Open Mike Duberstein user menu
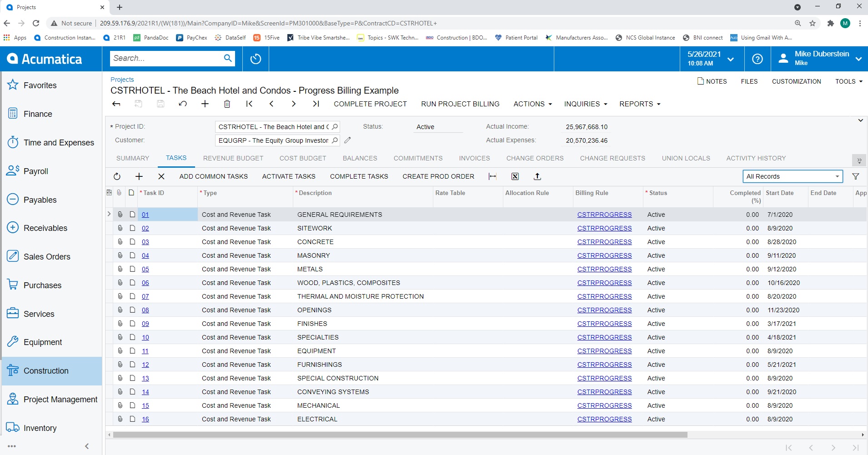Viewport: 868px width, 455px height. coord(820,59)
